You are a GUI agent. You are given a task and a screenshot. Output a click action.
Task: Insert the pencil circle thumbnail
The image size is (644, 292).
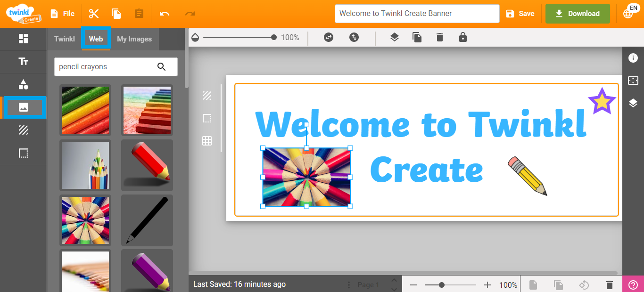click(x=85, y=220)
